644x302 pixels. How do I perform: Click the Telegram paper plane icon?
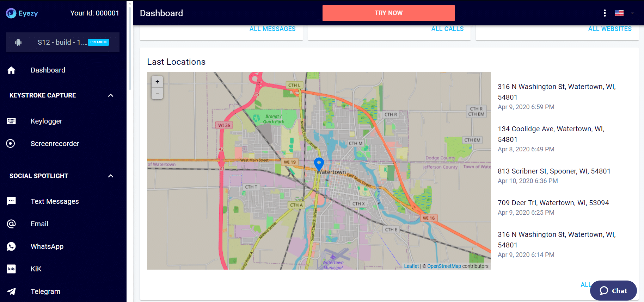coord(11,291)
